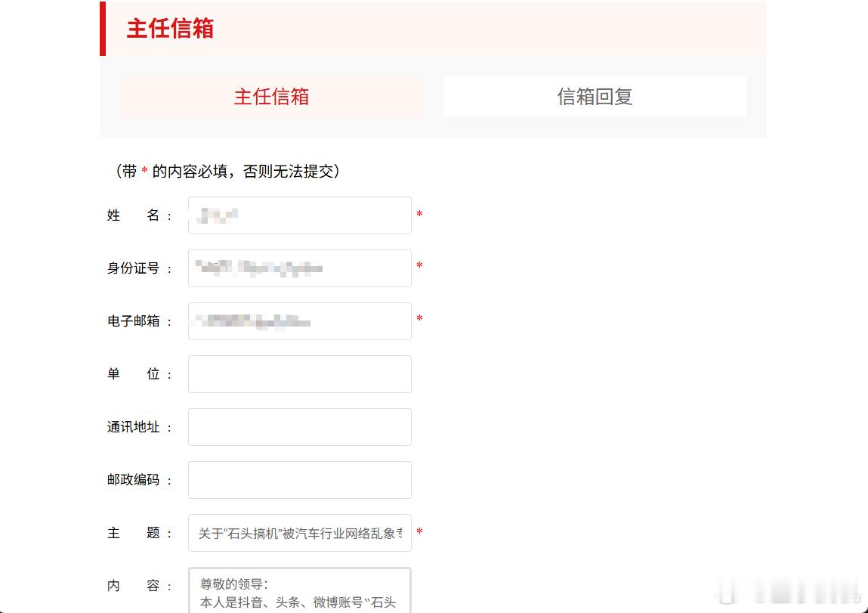Click the 姓名 input field
Viewport: 868px width, 613px height.
click(x=299, y=215)
